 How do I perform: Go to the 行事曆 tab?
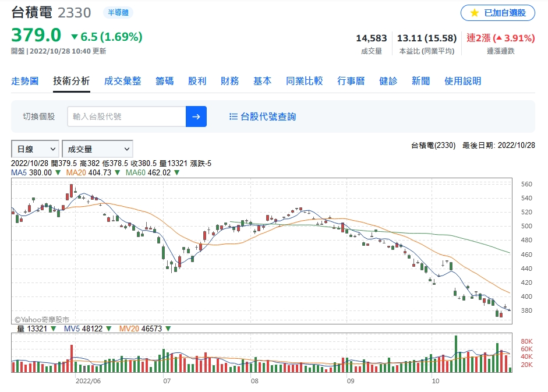351,81
